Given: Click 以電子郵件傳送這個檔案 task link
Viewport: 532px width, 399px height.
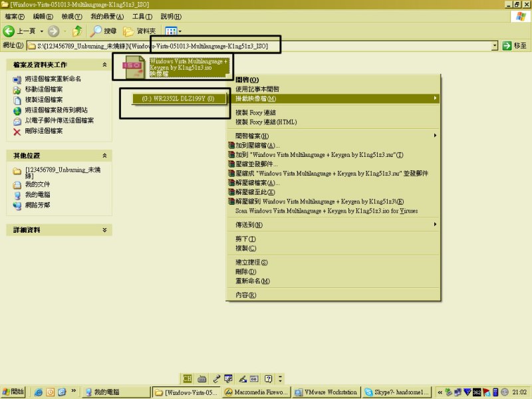Looking at the screenshot, I should (59, 120).
